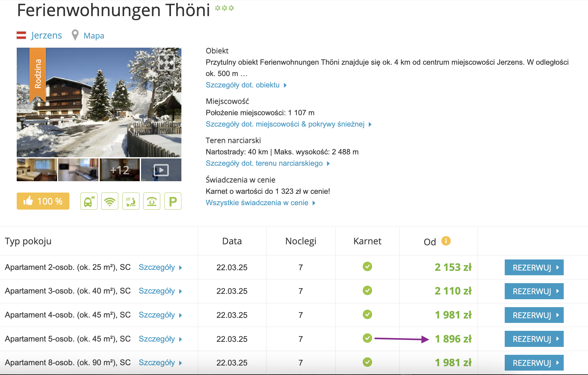The height and width of the screenshot is (375, 588).
Task: Open the kitchen thumbnail photo
Action: pyautogui.click(x=78, y=170)
